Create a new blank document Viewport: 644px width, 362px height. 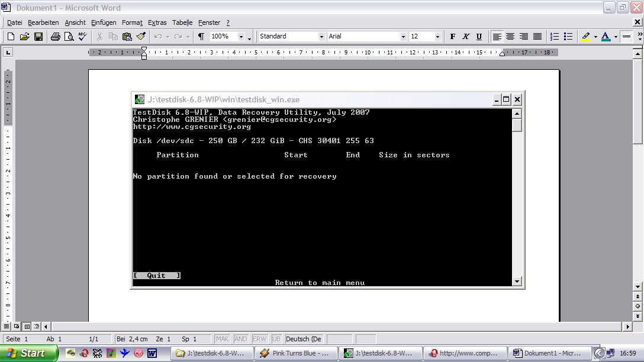click(11, 37)
